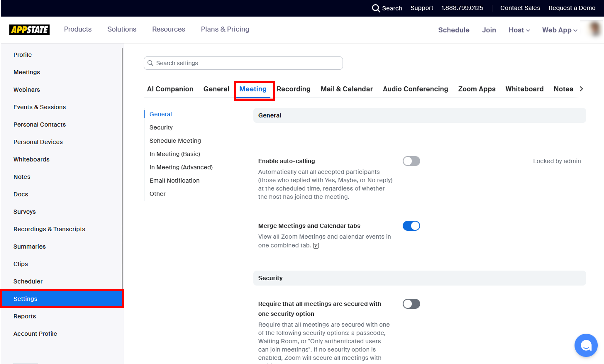Jump to In Meeting (Advanced) section
The image size is (604, 364).
click(x=181, y=167)
